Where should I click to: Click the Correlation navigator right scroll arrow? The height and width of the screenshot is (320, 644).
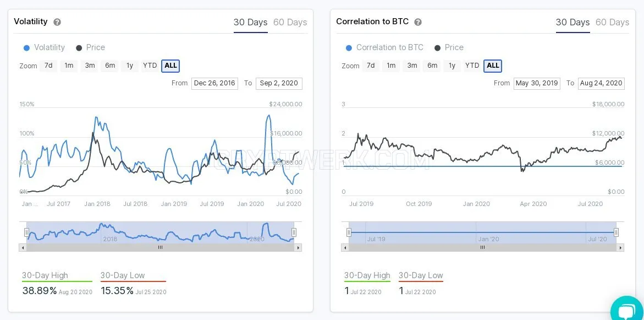tap(620, 248)
